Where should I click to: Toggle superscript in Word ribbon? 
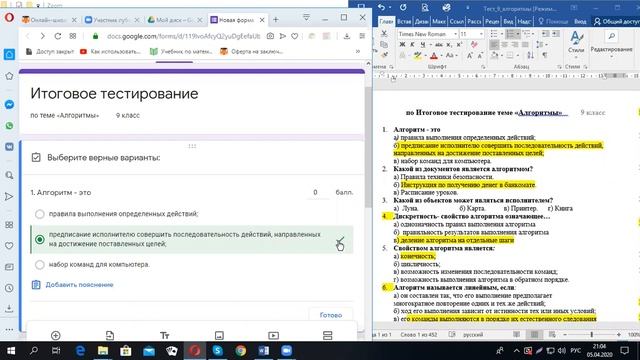[x=459, y=44]
